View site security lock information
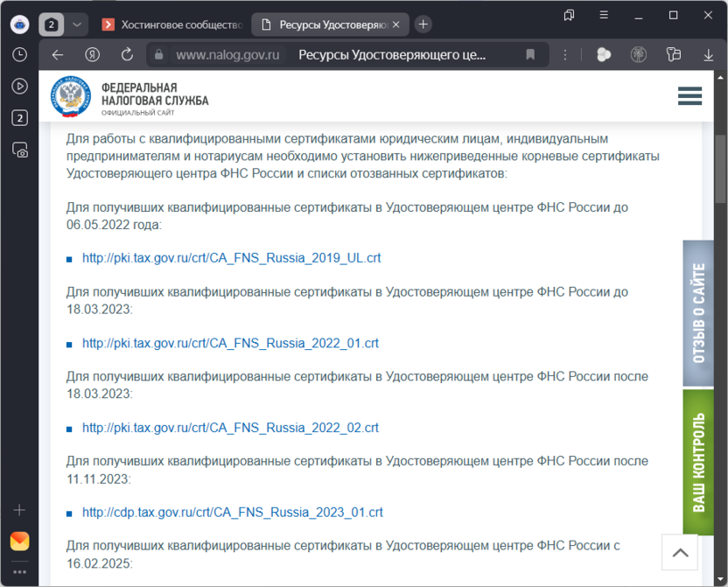The image size is (728, 587). (158, 55)
